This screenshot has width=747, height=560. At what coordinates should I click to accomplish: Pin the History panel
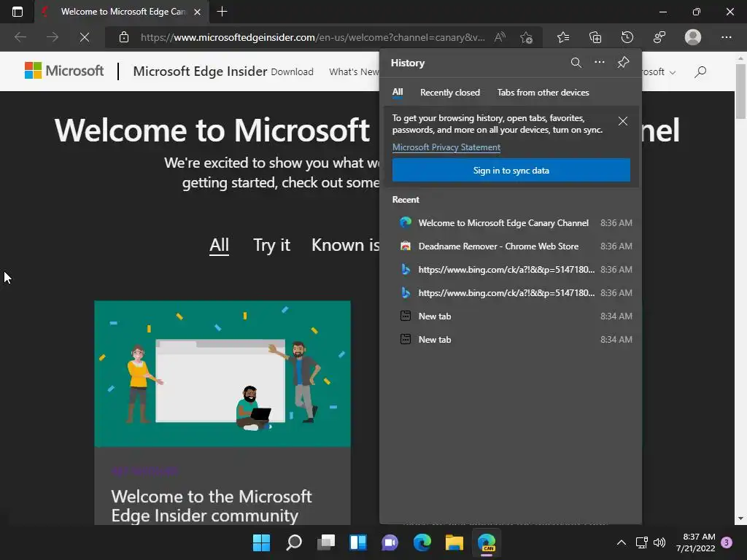(623, 63)
